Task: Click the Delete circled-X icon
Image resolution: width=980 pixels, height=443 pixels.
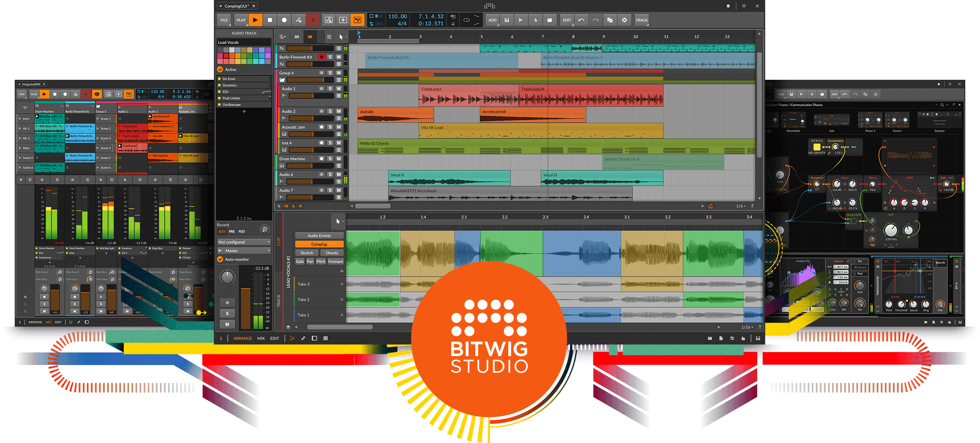Action: point(625,20)
